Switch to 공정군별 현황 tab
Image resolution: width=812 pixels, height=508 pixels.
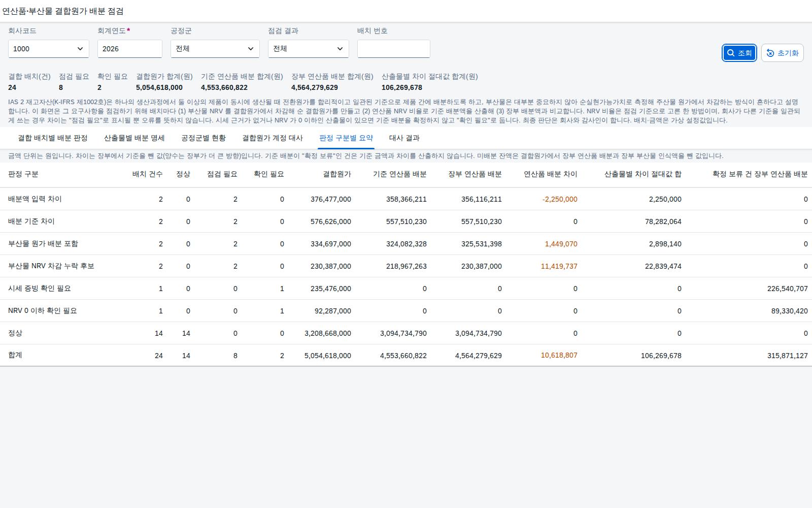[x=204, y=138]
